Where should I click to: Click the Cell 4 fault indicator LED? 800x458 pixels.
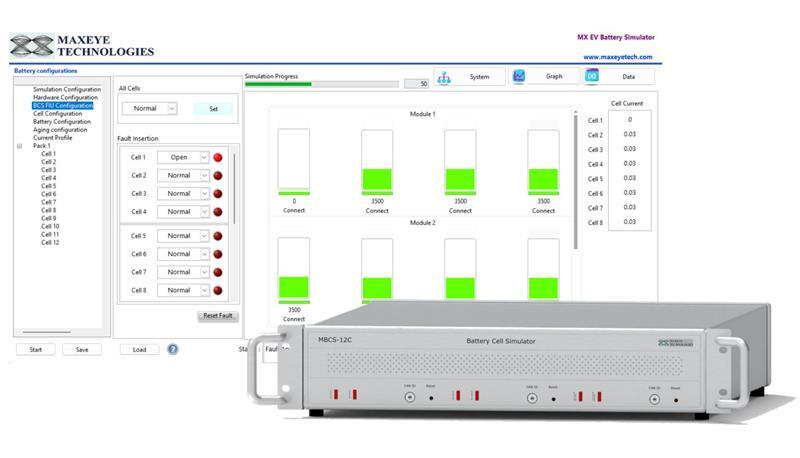pos(218,212)
